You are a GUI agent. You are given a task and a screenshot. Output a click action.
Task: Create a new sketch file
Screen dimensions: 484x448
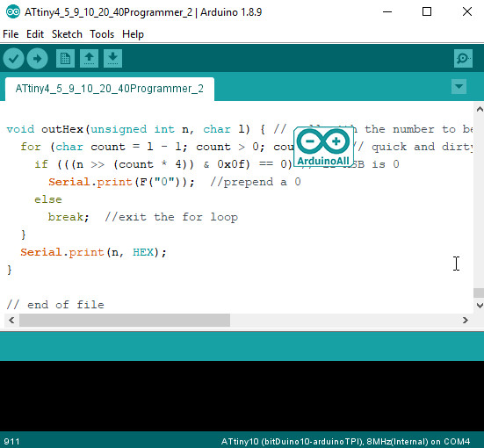pos(65,58)
